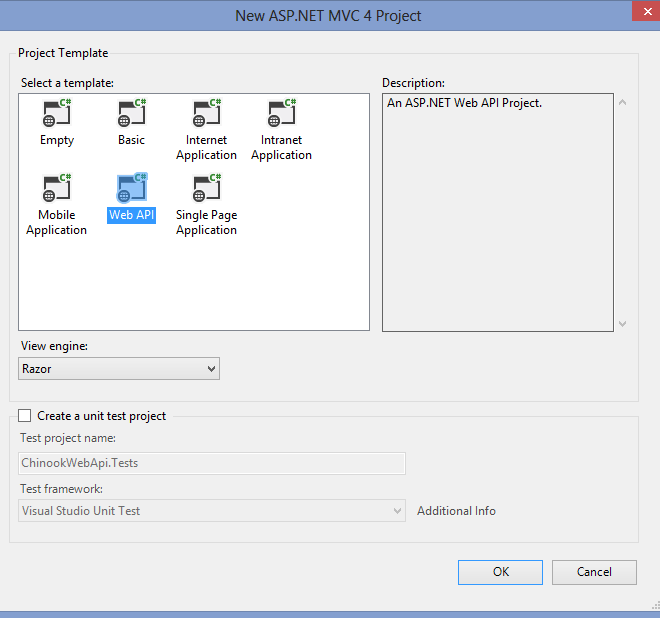Click the 'Web API' template label
Image resolution: width=660 pixels, height=618 pixels.
[x=132, y=215]
